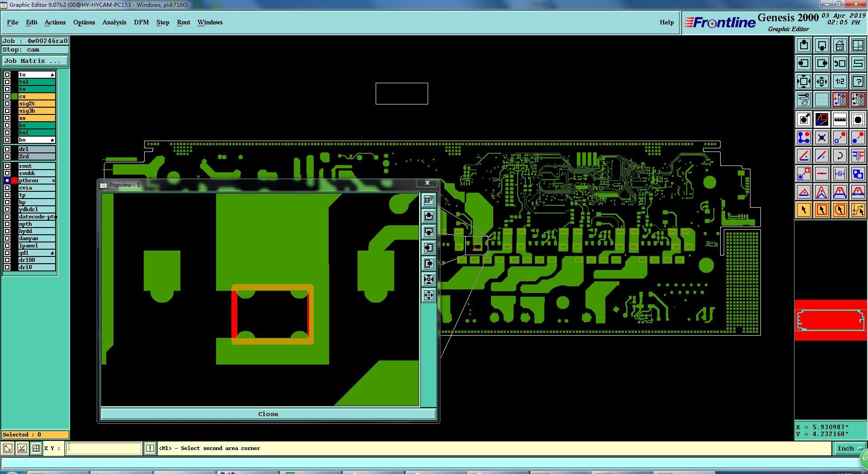Open the Edit menu
The image size is (868, 474).
32,22
